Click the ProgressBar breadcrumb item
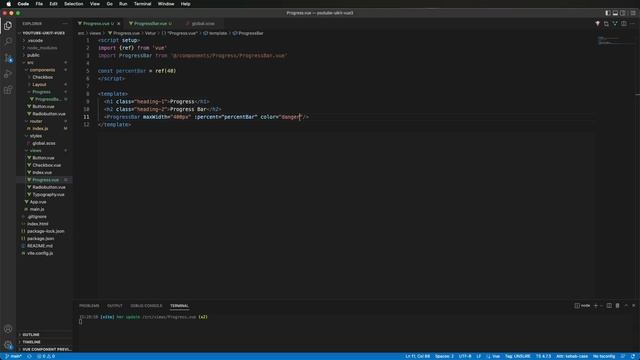This screenshot has width=640, height=360. [248, 33]
